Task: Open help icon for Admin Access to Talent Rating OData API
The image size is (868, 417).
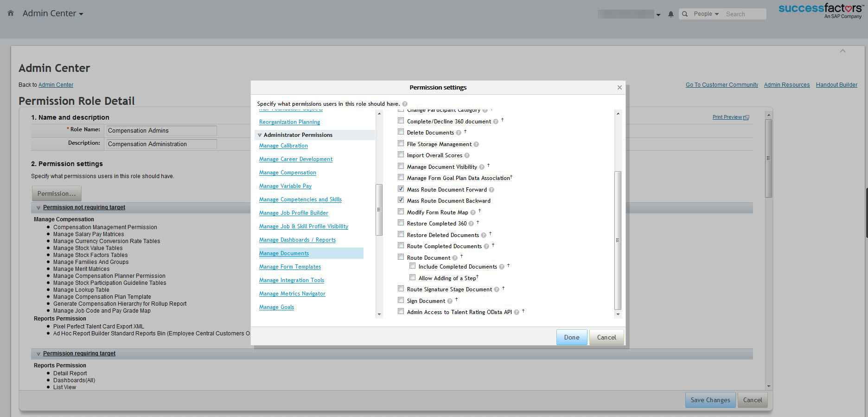Action: (517, 312)
